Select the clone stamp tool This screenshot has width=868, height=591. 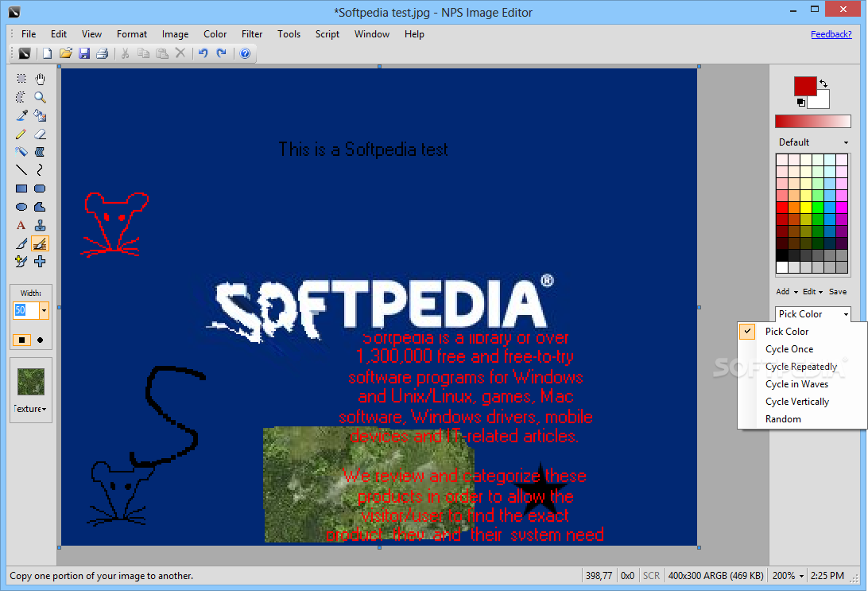(x=40, y=225)
